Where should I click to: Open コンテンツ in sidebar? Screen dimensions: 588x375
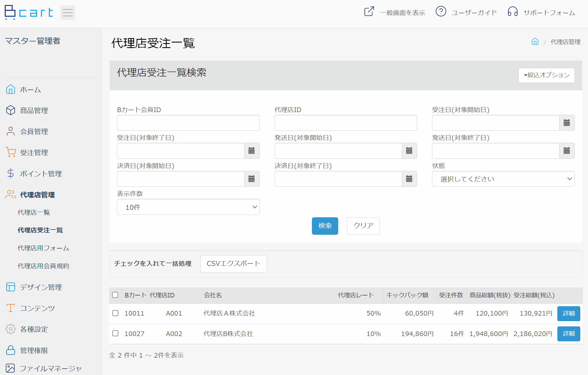click(37, 308)
